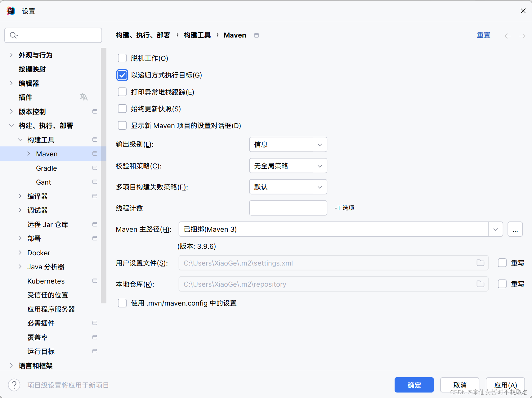532x398 pixels.
Task: Click the settings search field
Action: [53, 35]
